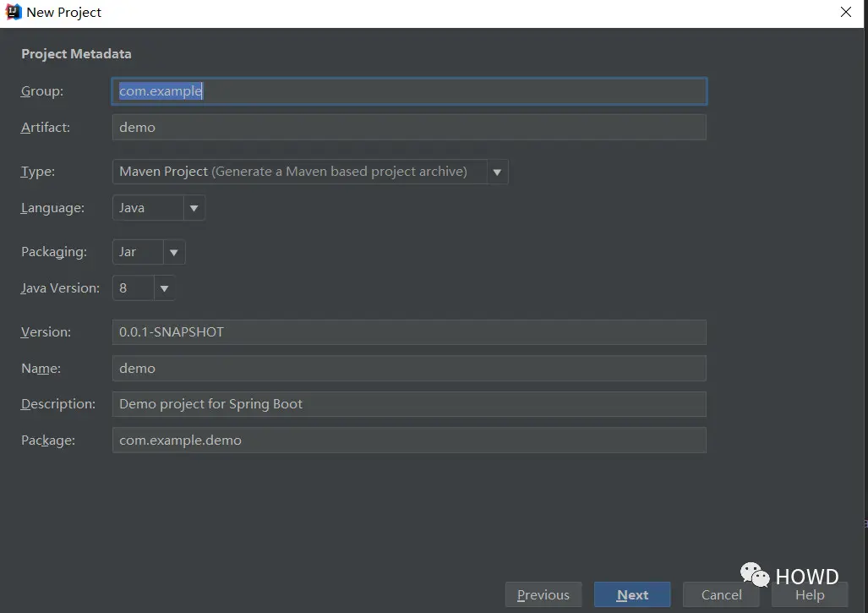Image resolution: width=868 pixels, height=613 pixels.
Task: Cancel the New Project wizard
Action: click(721, 594)
